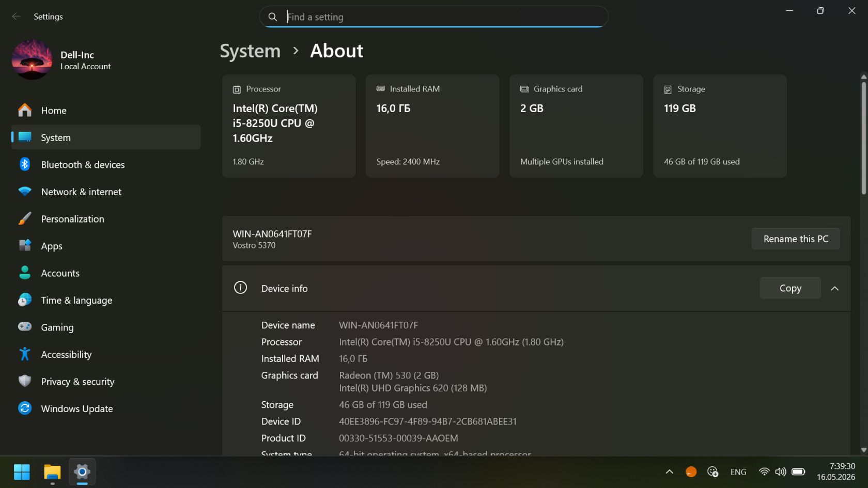The width and height of the screenshot is (868, 488).
Task: Click the Device ID value text
Action: [x=427, y=421]
